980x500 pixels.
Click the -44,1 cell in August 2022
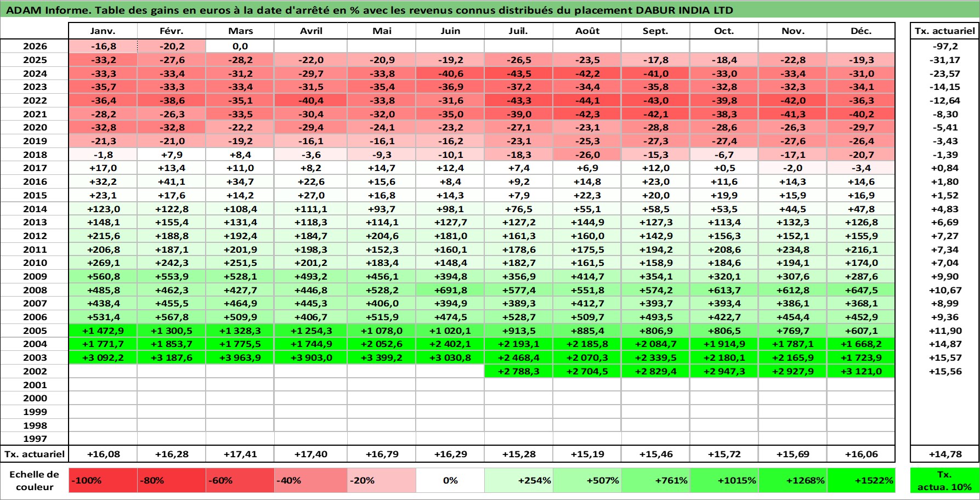(587, 100)
